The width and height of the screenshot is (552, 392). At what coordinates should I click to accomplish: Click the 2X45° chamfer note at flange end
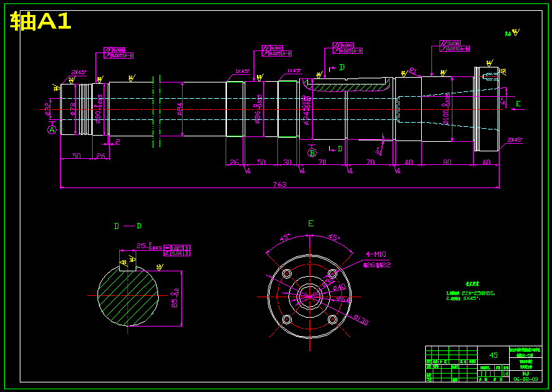[515, 140]
